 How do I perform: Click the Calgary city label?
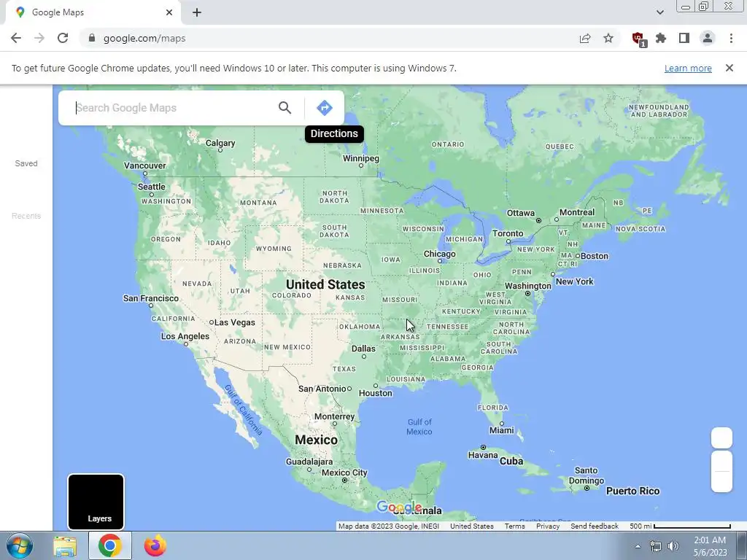[x=220, y=143]
